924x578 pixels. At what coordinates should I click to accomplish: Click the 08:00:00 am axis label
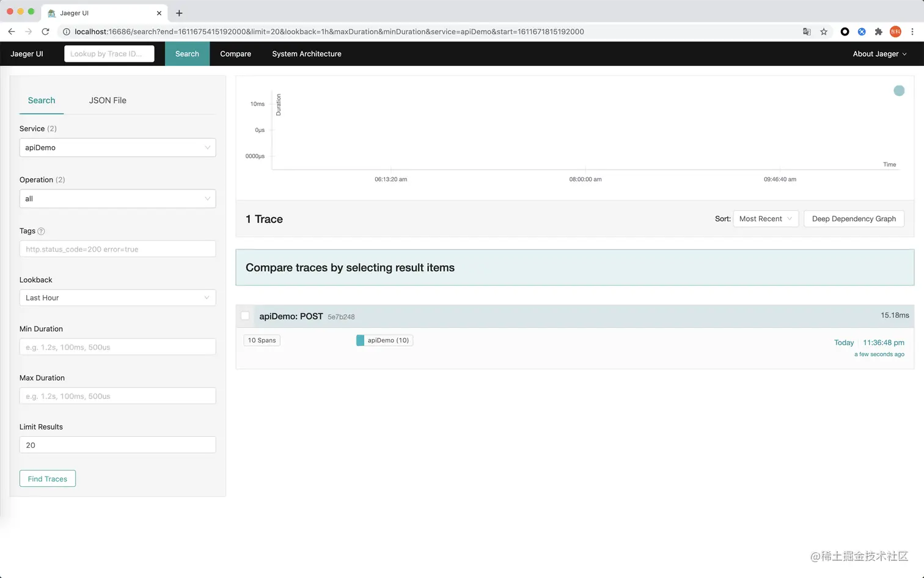(x=585, y=179)
